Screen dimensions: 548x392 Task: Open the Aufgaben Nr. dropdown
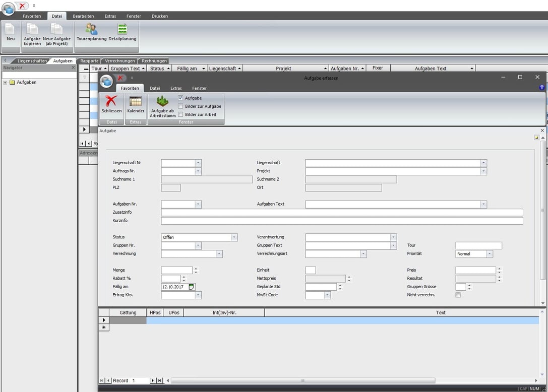[x=198, y=204]
